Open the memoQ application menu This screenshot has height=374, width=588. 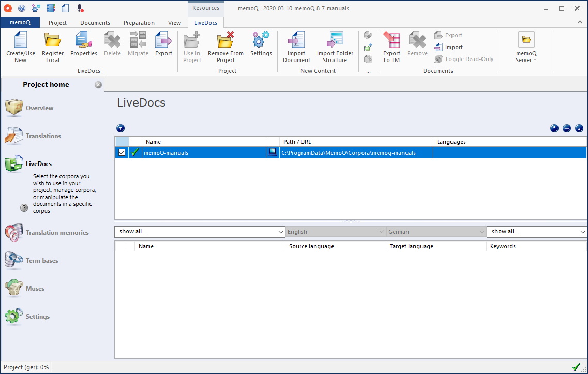[x=20, y=22]
